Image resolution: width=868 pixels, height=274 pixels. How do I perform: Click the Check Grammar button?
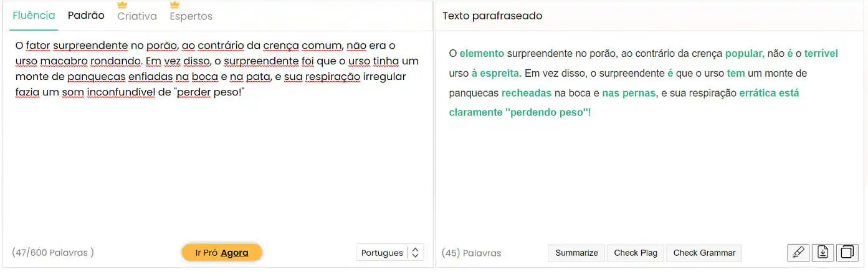coord(704,253)
